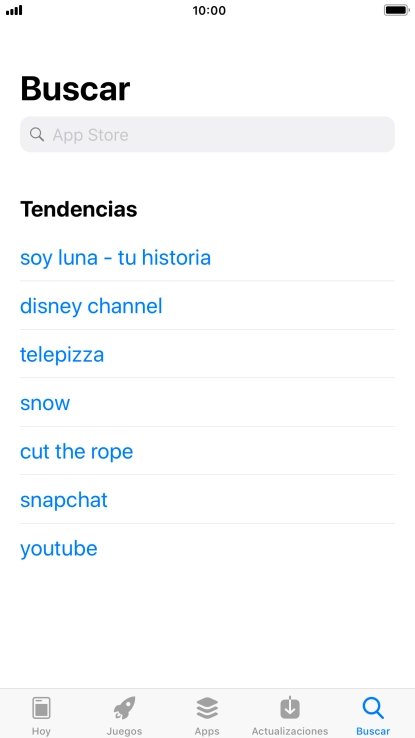This screenshot has height=738, width=415.
Task: Tap the signal strength bars icon
Action: (x=14, y=10)
